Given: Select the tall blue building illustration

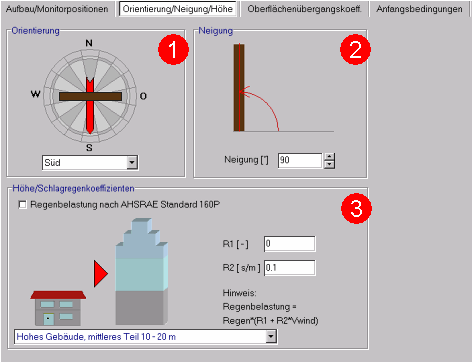Looking at the screenshot, I should point(142,272).
